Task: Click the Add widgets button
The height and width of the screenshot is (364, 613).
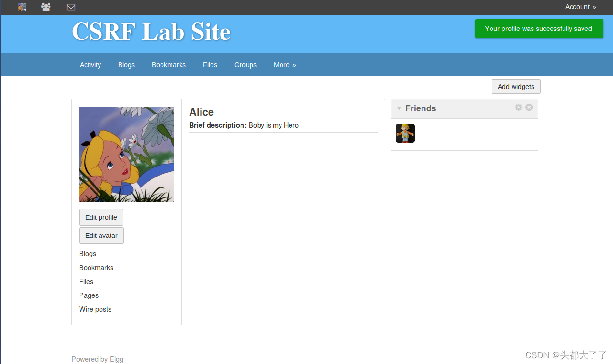Action: [516, 87]
